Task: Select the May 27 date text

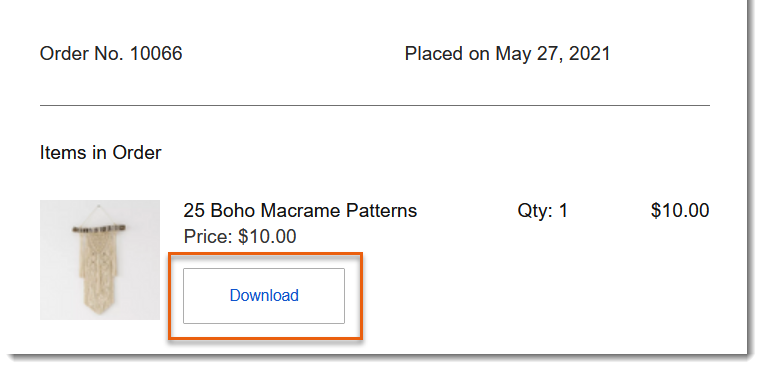Action: 527,54
